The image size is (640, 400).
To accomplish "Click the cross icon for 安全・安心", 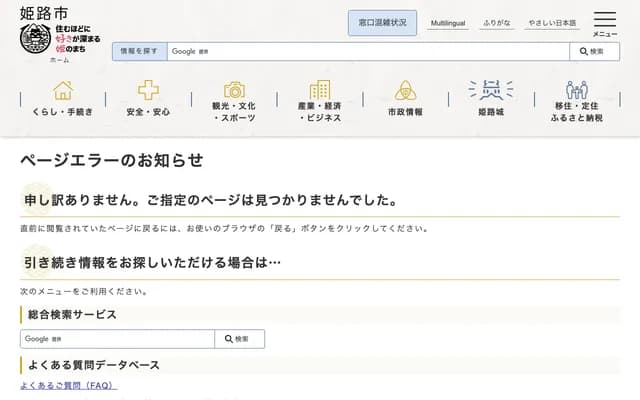I will [x=148, y=90].
